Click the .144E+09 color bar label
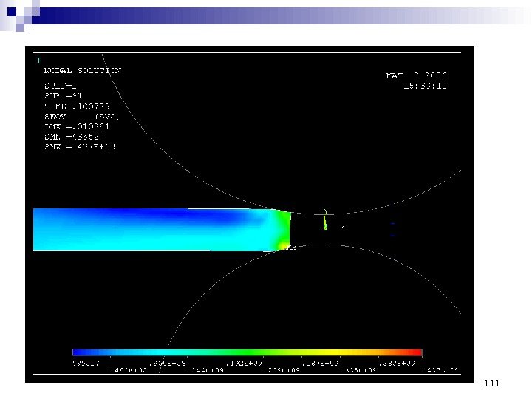Image resolution: width=532 pixels, height=399 pixels. coord(205,370)
